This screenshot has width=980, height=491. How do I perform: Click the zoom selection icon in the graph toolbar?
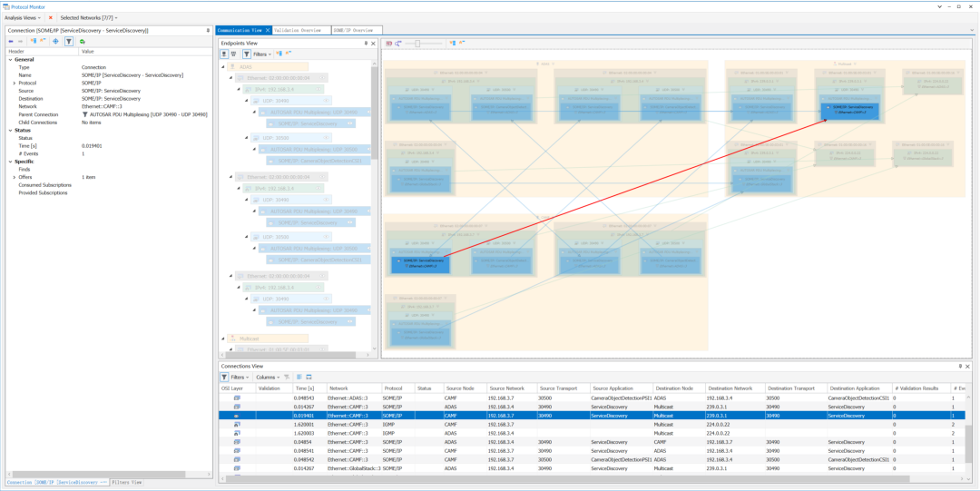click(x=397, y=44)
